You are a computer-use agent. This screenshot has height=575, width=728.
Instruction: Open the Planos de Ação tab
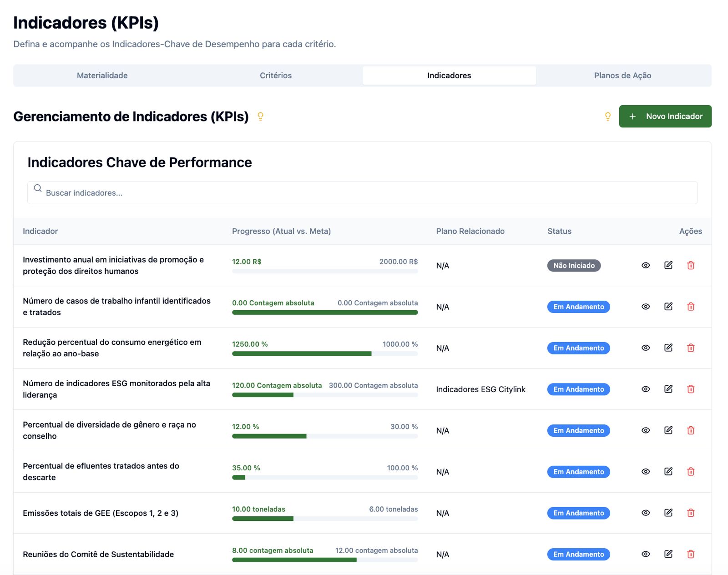pos(622,76)
